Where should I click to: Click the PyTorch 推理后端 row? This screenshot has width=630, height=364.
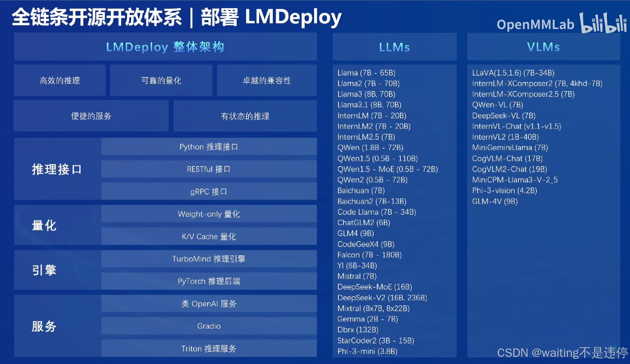[x=209, y=281]
